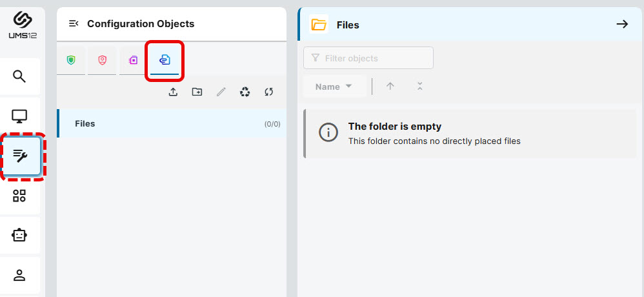Click the right arrow in Files header
Viewport: 644px width, 297px height.
(x=622, y=25)
